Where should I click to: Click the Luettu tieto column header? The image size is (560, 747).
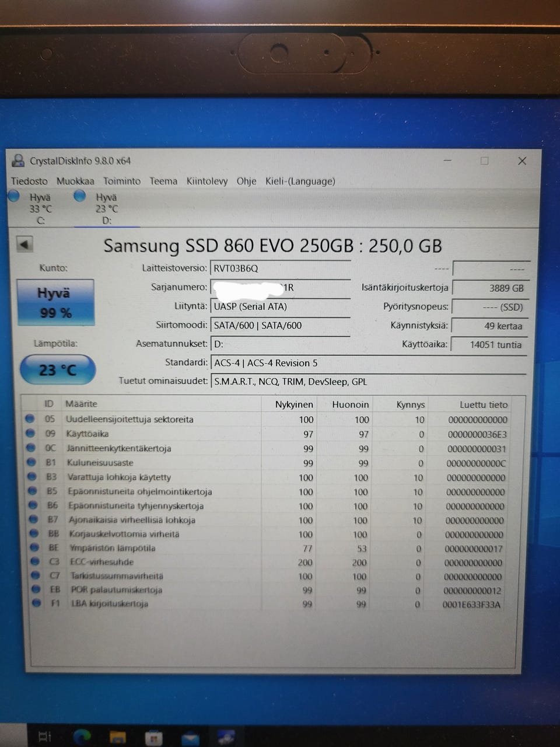pyautogui.click(x=484, y=404)
